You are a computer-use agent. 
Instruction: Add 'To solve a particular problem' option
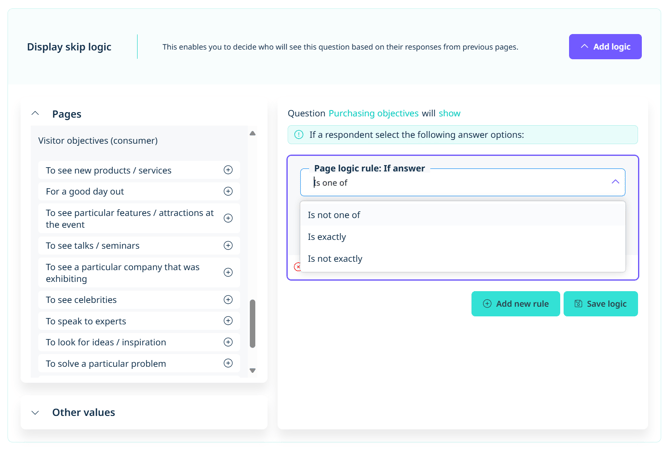[228, 363]
